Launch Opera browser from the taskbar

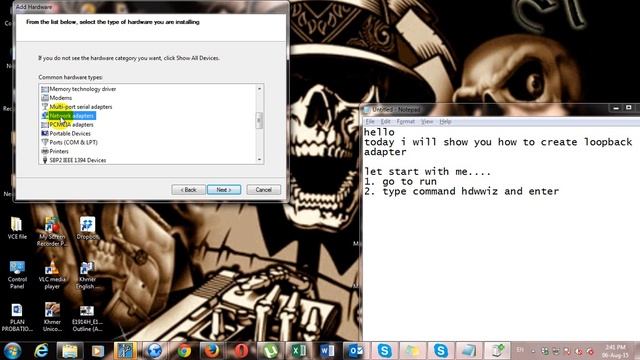241,351
